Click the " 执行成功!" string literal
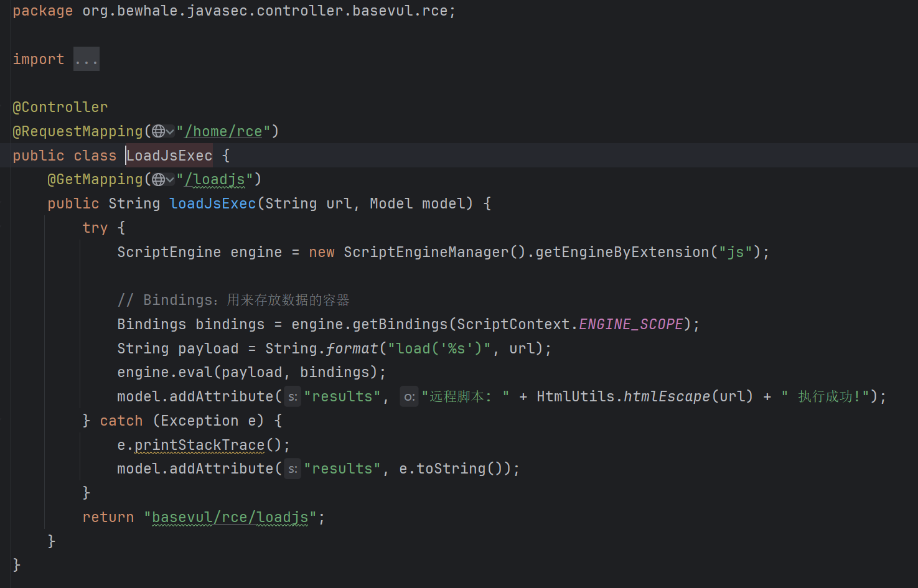The image size is (918, 588). tap(825, 396)
